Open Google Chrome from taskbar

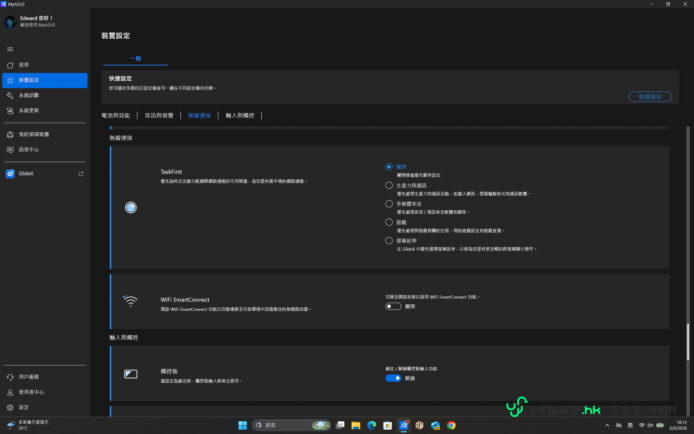click(x=451, y=425)
